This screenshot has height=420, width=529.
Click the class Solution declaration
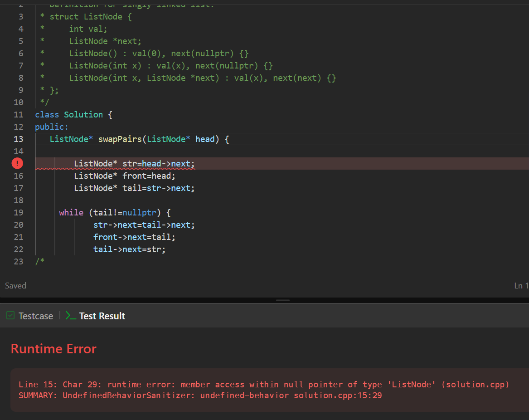click(73, 114)
